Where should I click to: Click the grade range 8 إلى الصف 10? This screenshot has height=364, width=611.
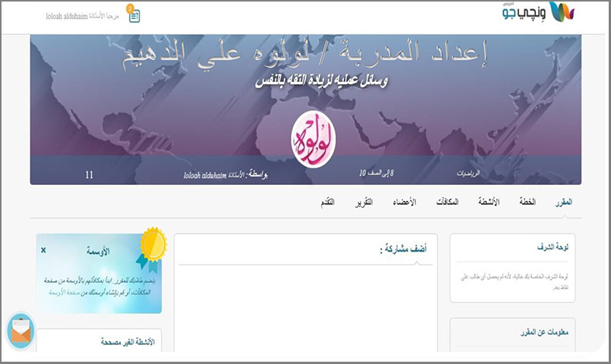[x=376, y=173]
